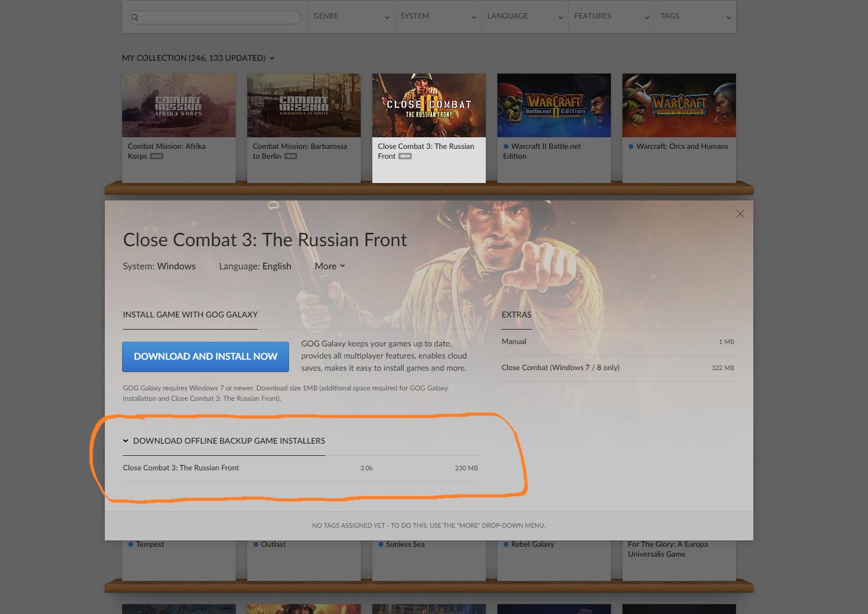This screenshot has height=614, width=868.
Task: Change the System: Windows selection
Action: [159, 266]
